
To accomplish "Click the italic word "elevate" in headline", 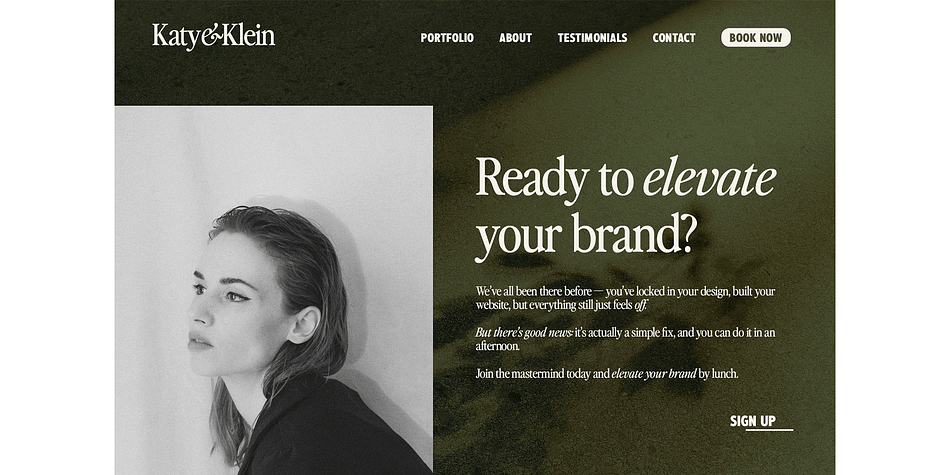I will tap(709, 177).
